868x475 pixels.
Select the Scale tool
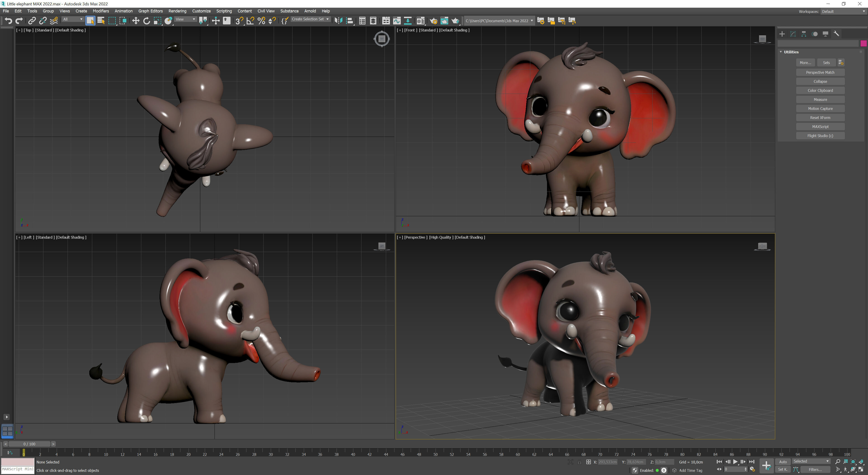[157, 21]
